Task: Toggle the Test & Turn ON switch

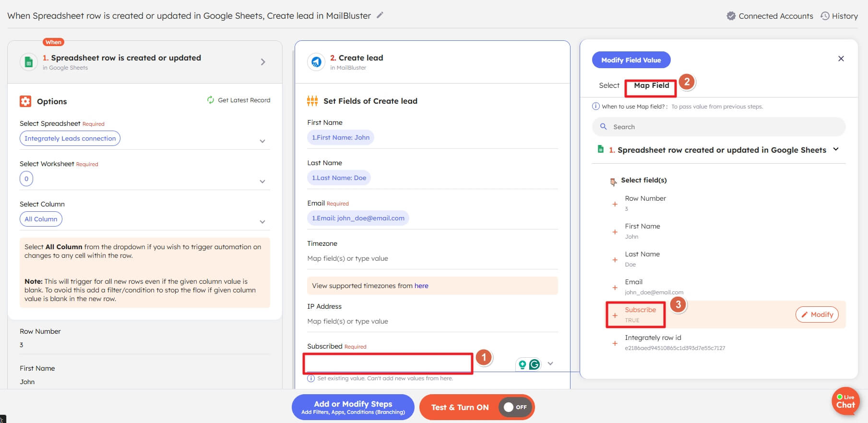Action: click(515, 407)
